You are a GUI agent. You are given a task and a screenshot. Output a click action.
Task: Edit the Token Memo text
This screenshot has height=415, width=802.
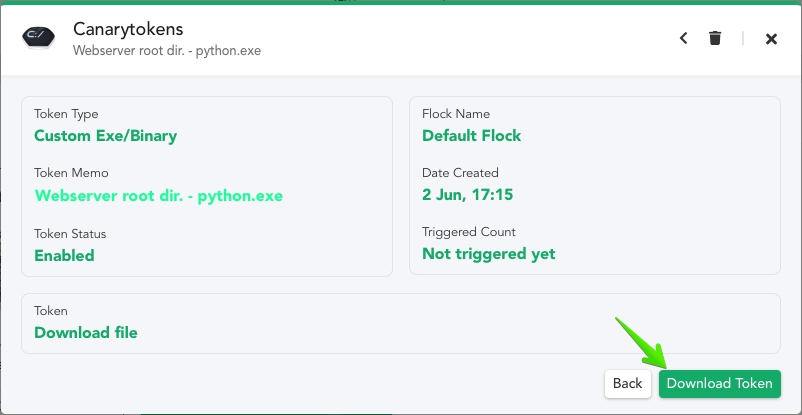159,195
